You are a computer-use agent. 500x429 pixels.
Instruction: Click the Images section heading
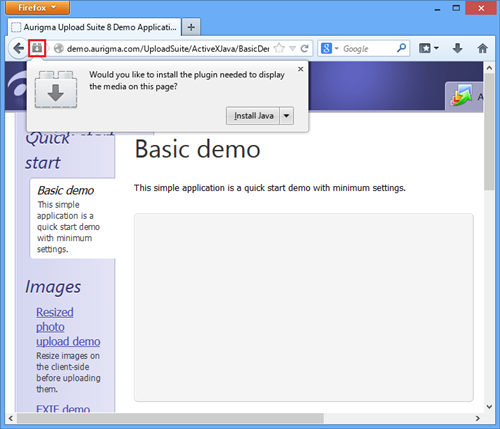53,287
